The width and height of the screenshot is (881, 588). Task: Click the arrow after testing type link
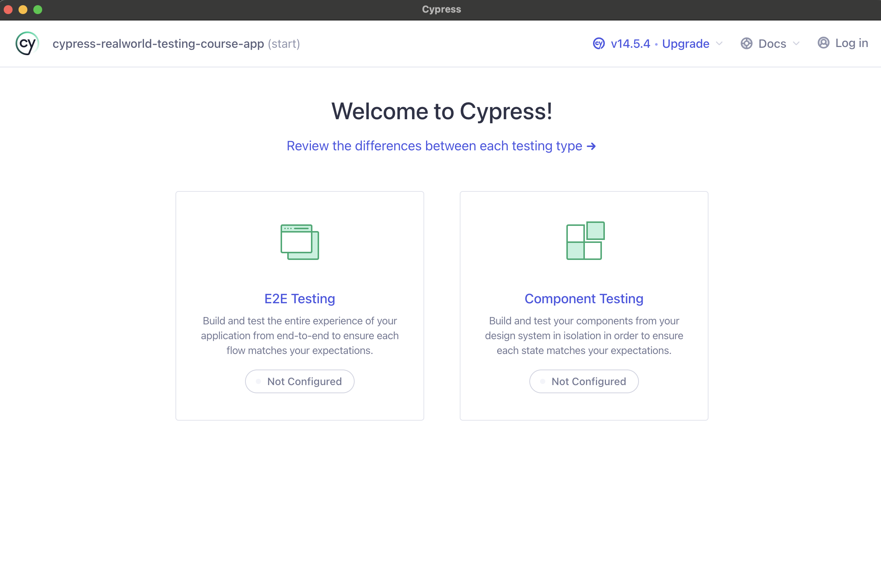[x=591, y=146]
